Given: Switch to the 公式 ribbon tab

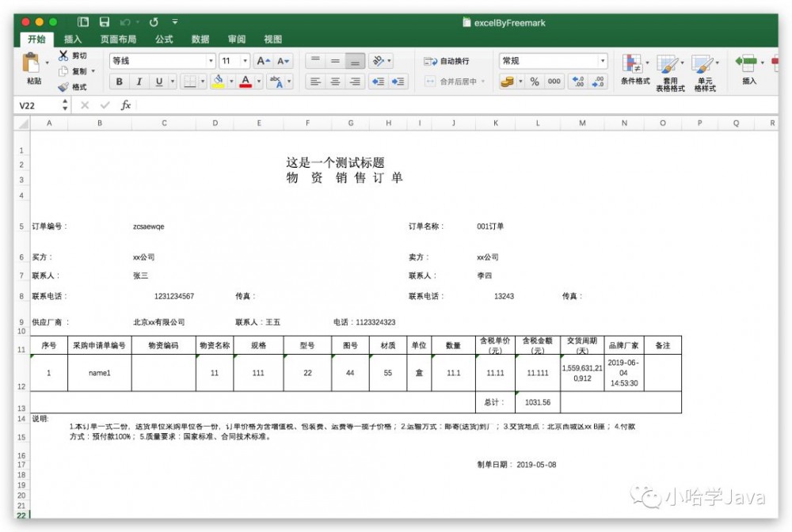Looking at the screenshot, I should click(164, 39).
